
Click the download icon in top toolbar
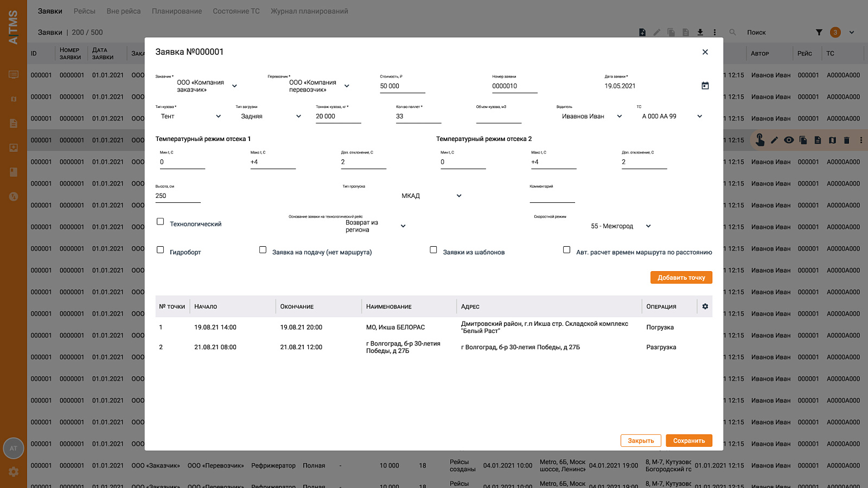point(700,33)
